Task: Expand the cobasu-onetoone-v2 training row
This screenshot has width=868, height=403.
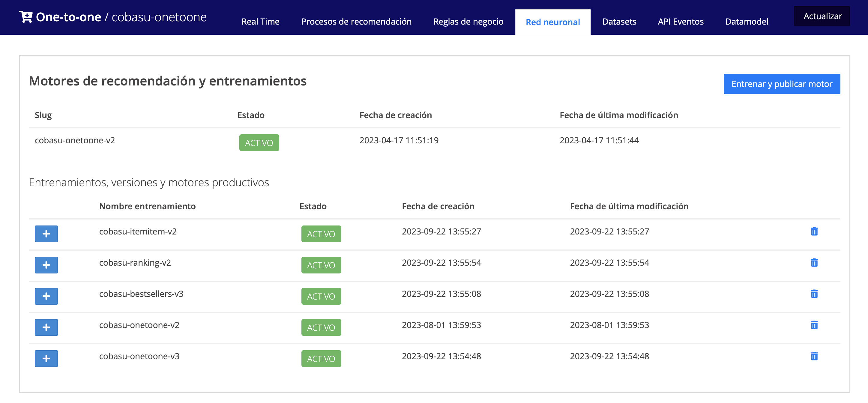Action: (46, 327)
